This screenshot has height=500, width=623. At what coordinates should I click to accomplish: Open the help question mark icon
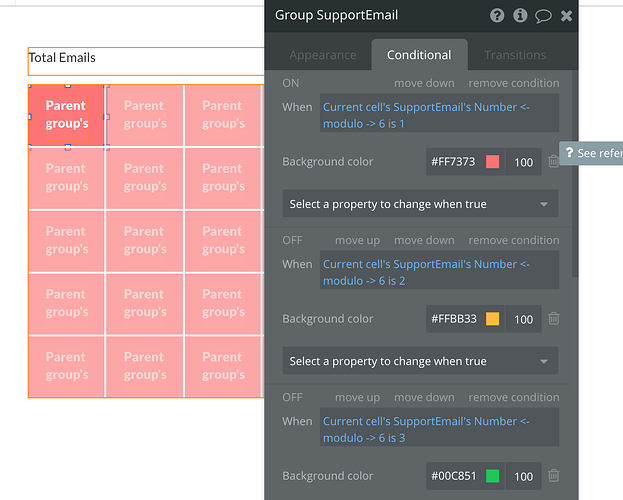[497, 15]
